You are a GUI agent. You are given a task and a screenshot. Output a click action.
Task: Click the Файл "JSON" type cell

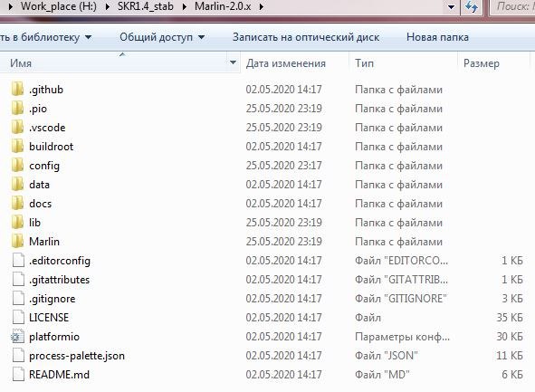pyautogui.click(x=387, y=356)
